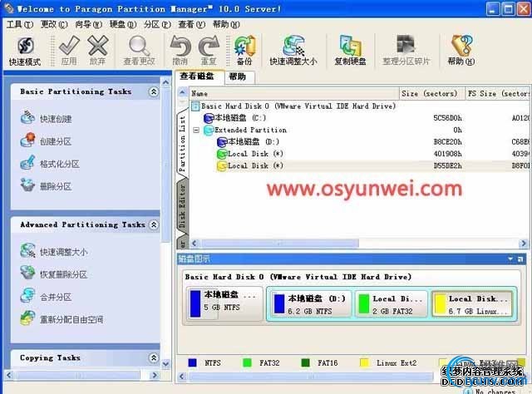The image size is (532, 394).
Task: Open the 向导(W) menu
Action: point(89,24)
